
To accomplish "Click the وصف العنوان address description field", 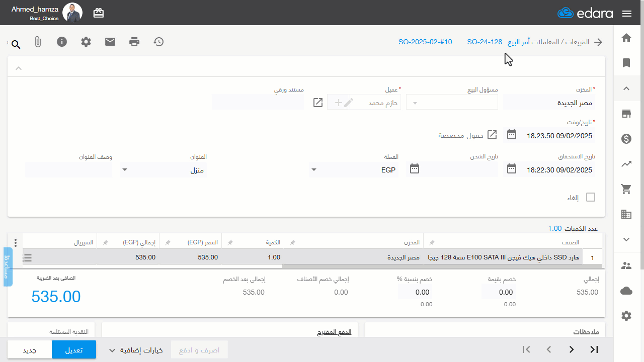I will tap(68, 170).
